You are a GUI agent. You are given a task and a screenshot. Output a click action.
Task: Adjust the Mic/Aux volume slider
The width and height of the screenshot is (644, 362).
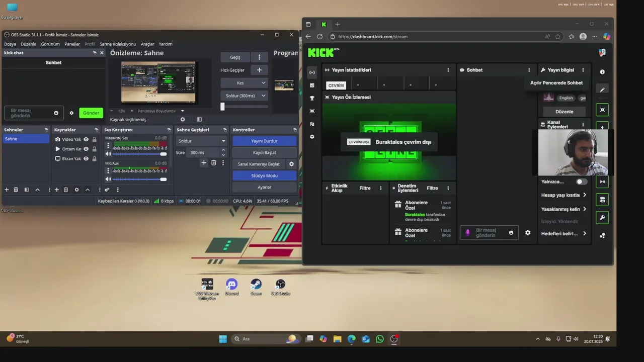[139, 179]
